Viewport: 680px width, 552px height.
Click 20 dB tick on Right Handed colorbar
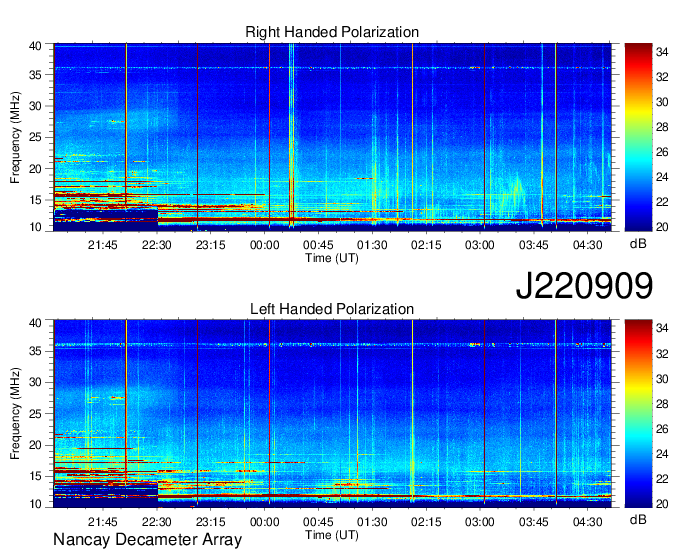coord(662,227)
